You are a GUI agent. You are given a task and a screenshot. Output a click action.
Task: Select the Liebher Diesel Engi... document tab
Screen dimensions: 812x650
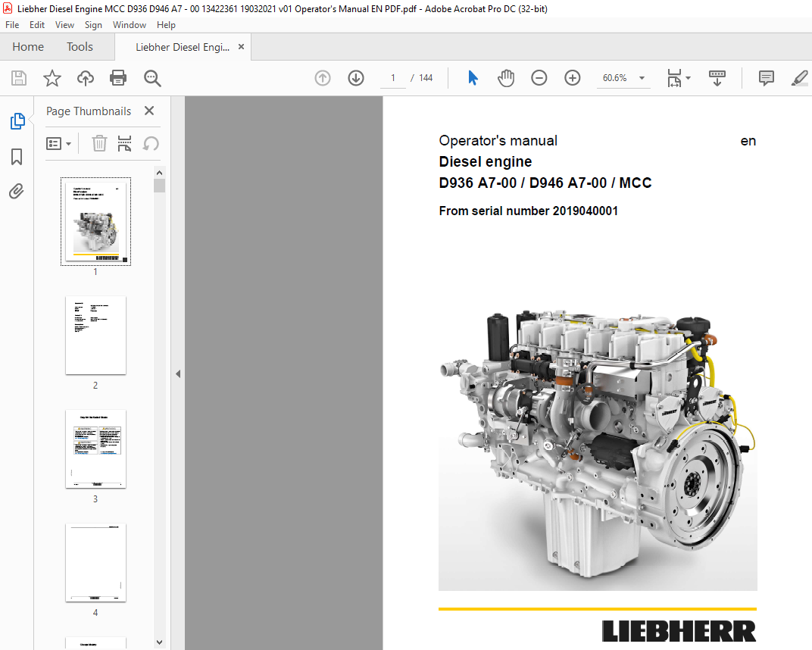click(x=183, y=47)
